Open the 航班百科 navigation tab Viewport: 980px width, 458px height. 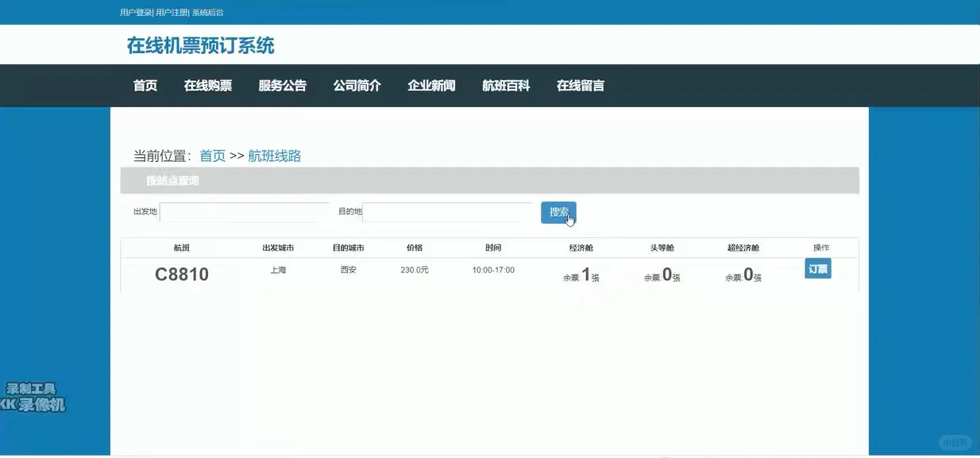505,85
